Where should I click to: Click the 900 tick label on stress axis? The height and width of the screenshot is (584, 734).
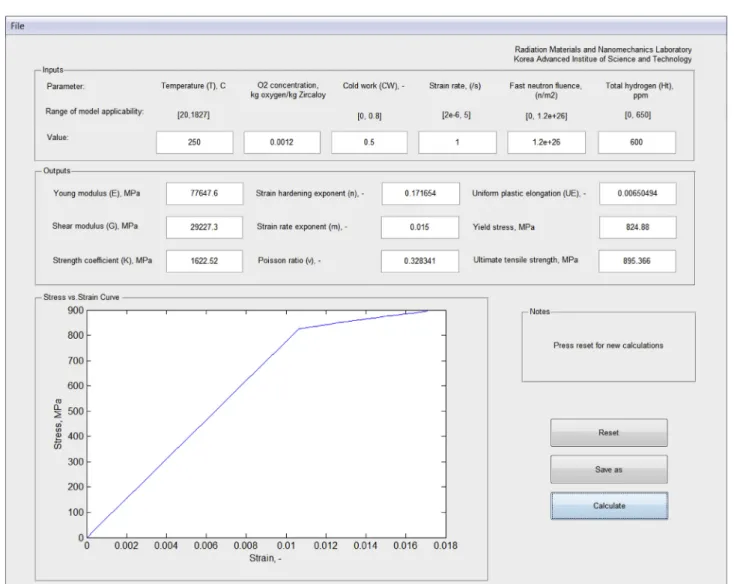coord(76,310)
